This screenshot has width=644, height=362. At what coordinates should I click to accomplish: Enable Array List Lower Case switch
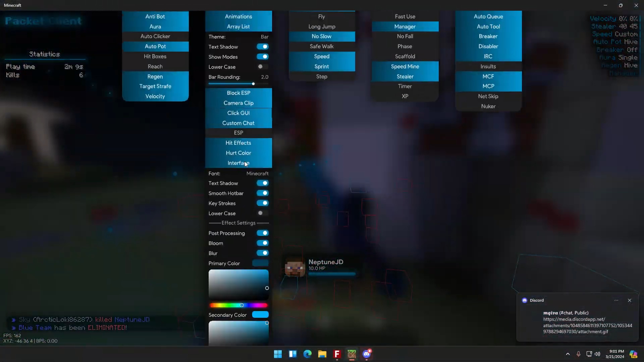[x=263, y=67]
